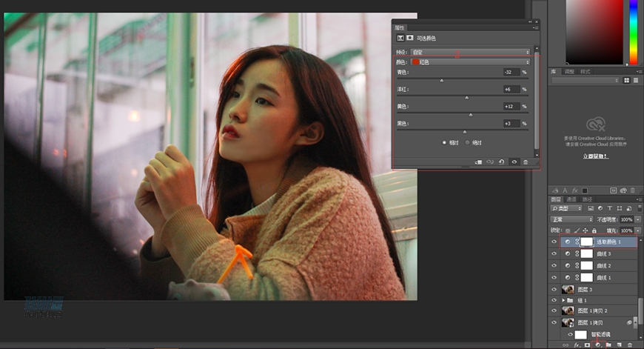This screenshot has width=644, height=349.
Task: Switch to the 通道 tab
Action: click(x=571, y=199)
